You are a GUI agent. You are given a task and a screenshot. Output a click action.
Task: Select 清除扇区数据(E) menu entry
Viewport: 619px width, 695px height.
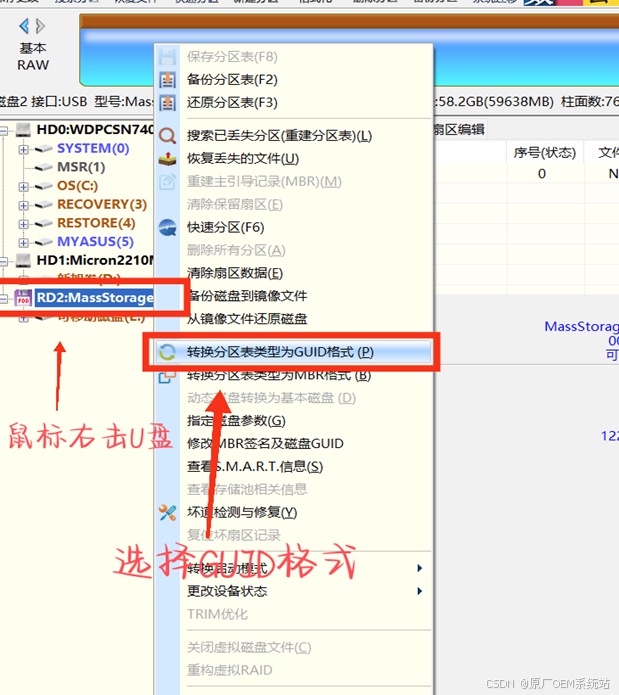(x=235, y=273)
